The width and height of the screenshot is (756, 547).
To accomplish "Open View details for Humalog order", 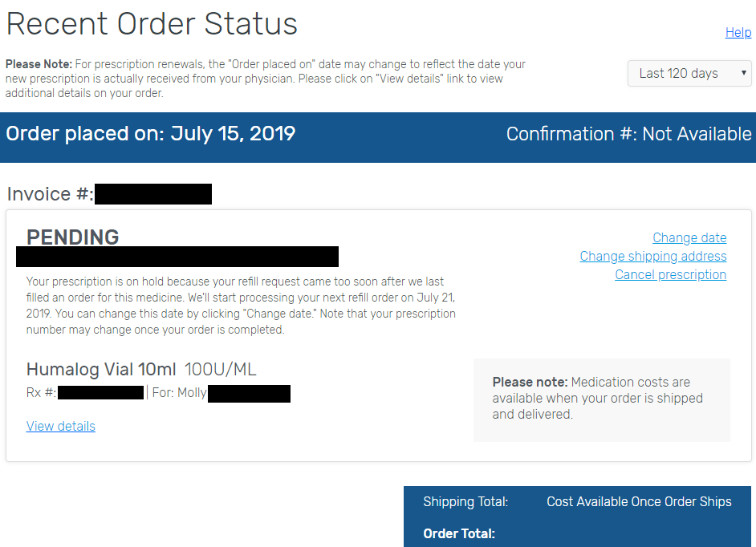I will [61, 426].
